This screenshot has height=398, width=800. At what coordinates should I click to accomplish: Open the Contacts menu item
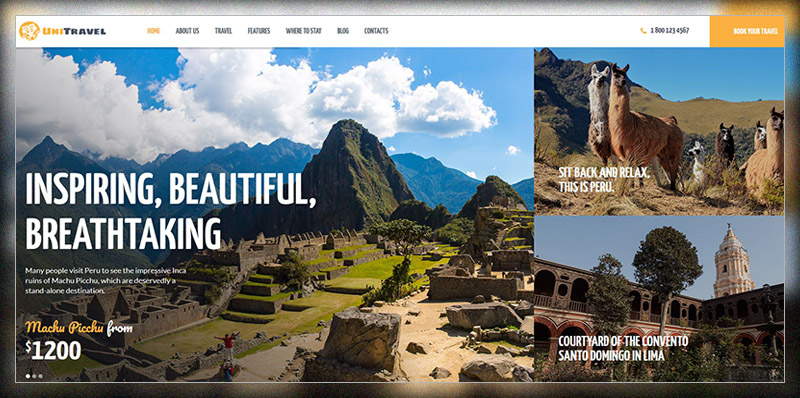376,31
